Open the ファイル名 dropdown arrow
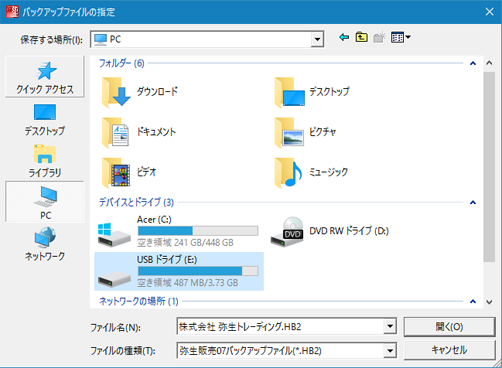Screen dimensions: 502x368 click(x=390, y=326)
